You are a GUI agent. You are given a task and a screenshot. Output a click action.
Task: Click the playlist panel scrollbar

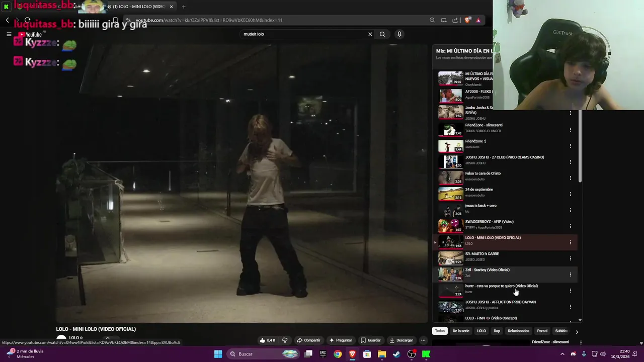pyautogui.click(x=580, y=146)
